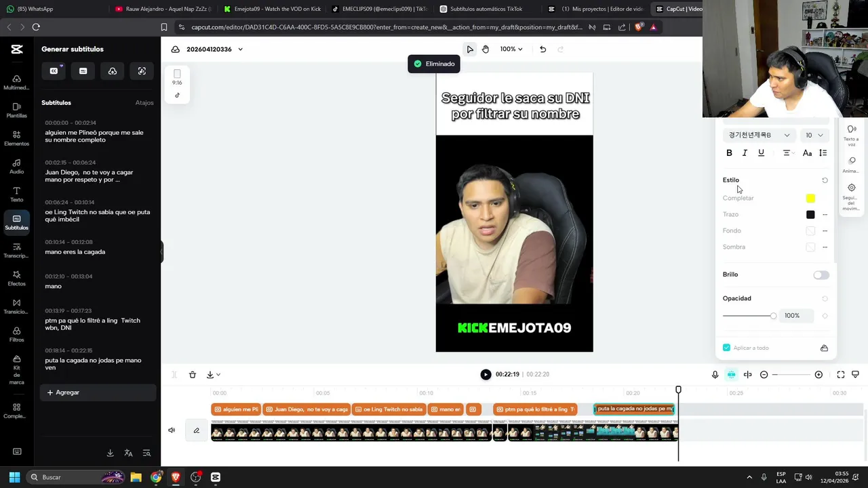Click the black Trazo color swatch
This screenshot has width=868, height=488.
tap(810, 215)
